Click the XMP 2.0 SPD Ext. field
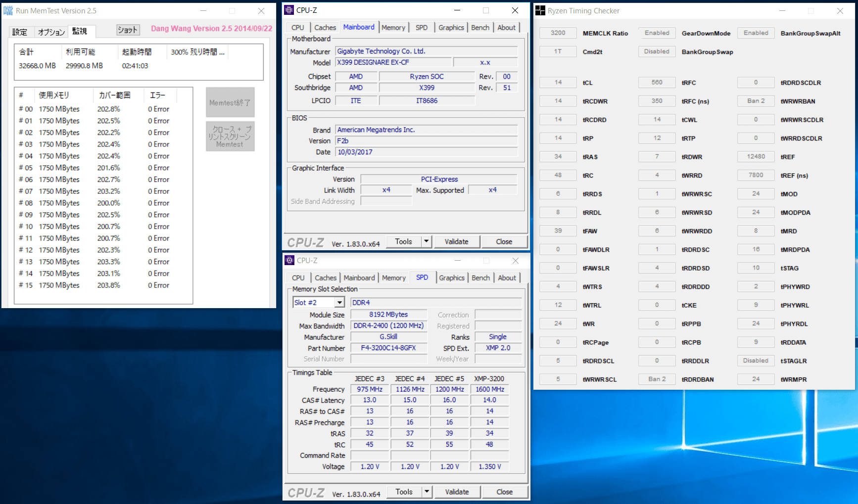This screenshot has width=858, height=504. click(x=498, y=348)
